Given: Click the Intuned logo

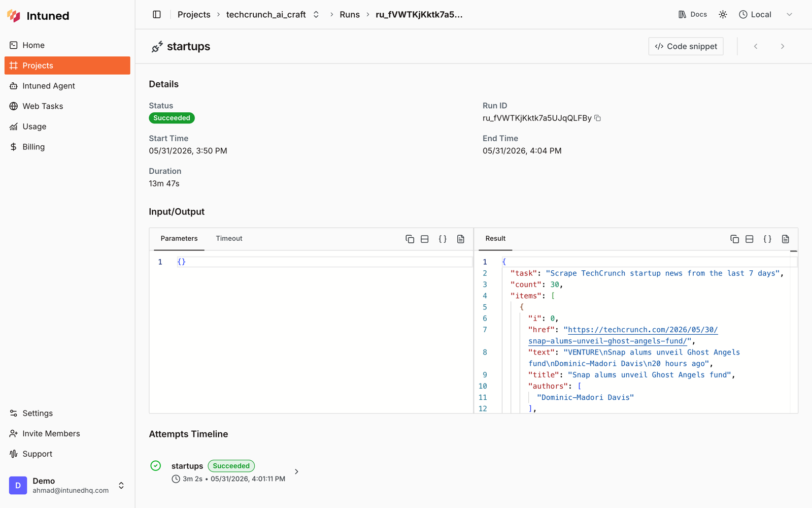Looking at the screenshot, I should pyautogui.click(x=38, y=16).
